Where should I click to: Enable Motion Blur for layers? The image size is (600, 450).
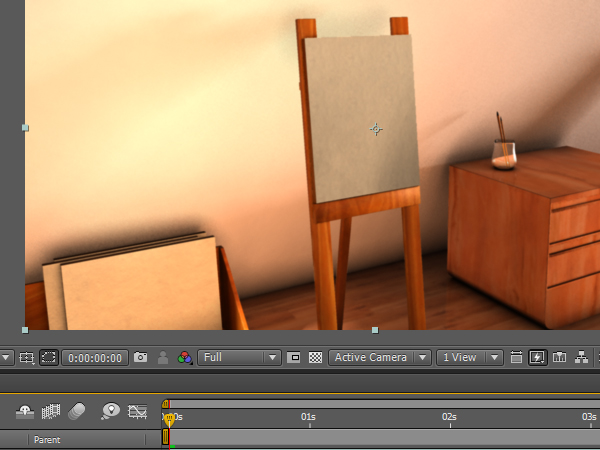(78, 411)
